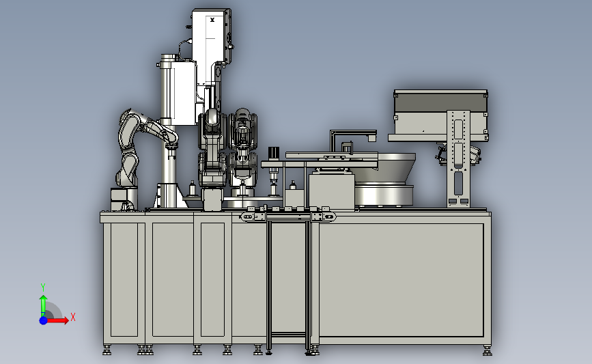Click the red X label on the triad

(x=73, y=317)
